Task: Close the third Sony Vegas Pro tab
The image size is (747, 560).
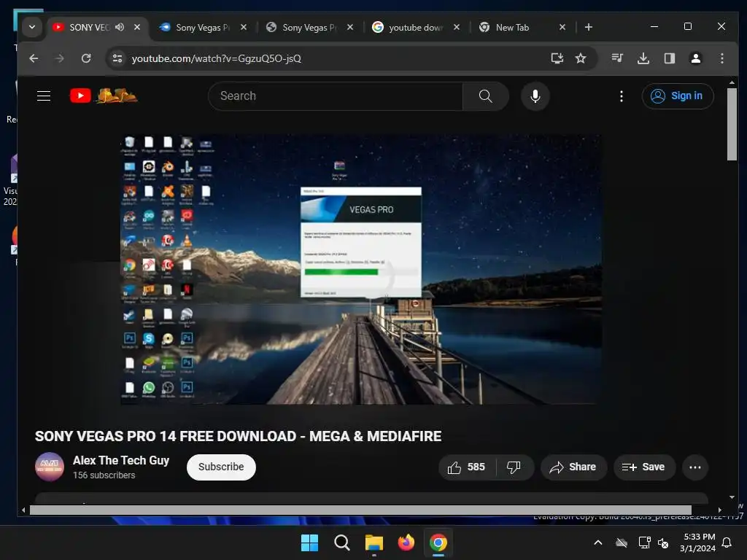Action: (350, 27)
